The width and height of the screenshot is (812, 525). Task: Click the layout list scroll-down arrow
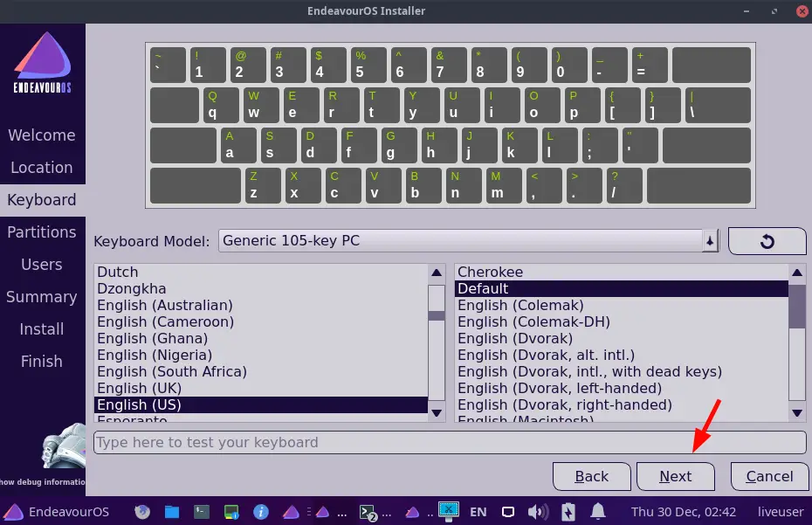pos(437,413)
